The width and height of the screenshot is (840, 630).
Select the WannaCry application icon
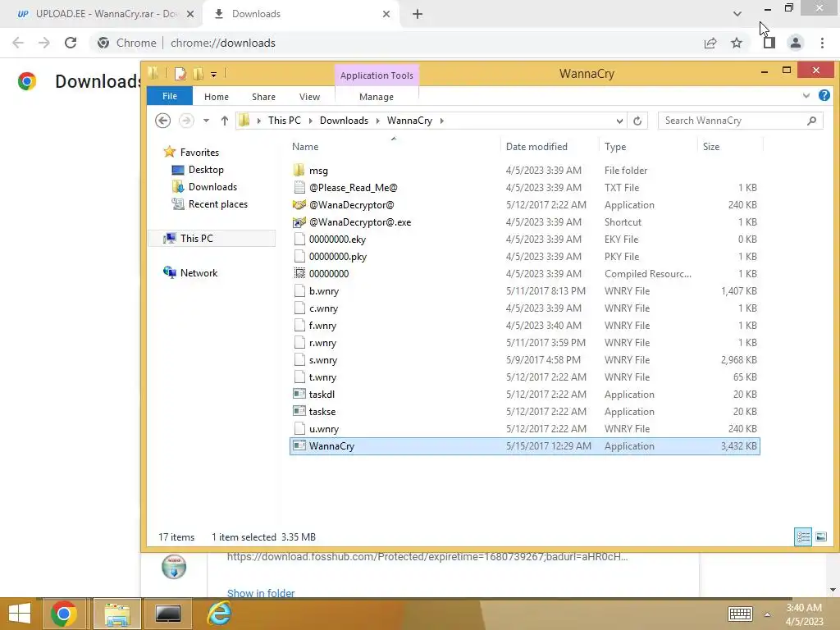[299, 445]
